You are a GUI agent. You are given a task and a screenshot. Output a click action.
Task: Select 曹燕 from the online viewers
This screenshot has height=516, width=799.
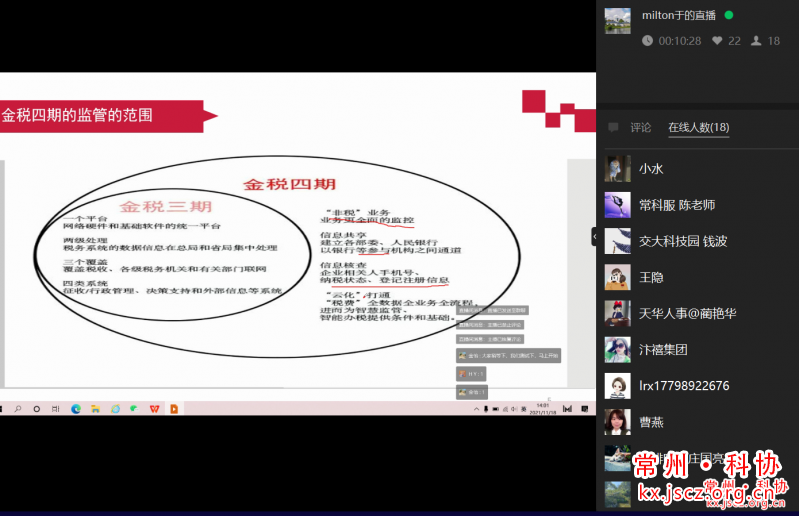[651, 421]
